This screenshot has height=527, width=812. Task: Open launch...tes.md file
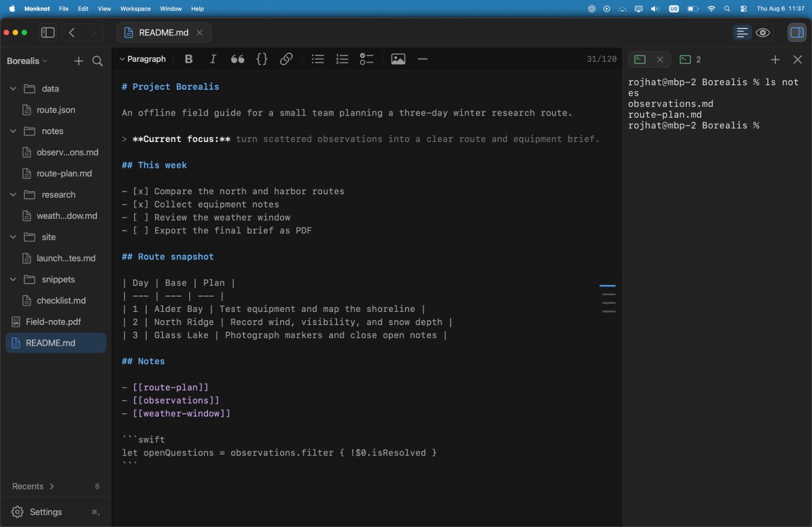click(56, 258)
